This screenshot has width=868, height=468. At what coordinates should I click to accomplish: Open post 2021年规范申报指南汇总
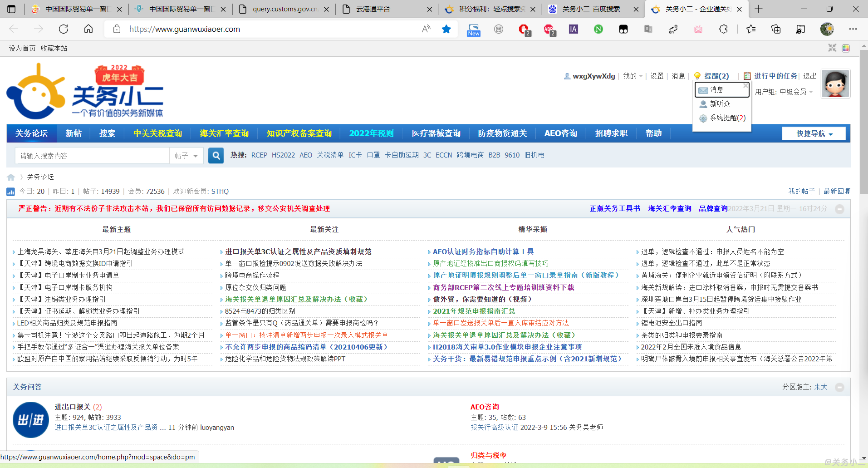coord(474,311)
